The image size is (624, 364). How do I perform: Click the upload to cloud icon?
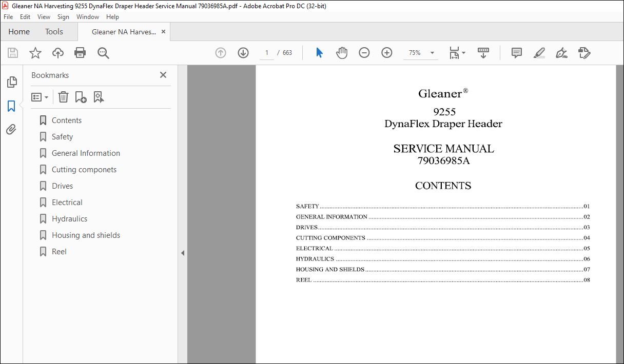[x=58, y=53]
